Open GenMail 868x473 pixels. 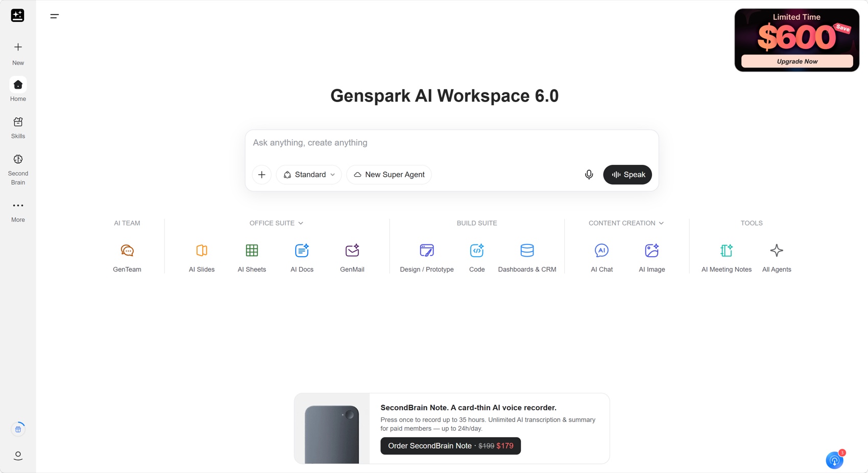point(352,258)
